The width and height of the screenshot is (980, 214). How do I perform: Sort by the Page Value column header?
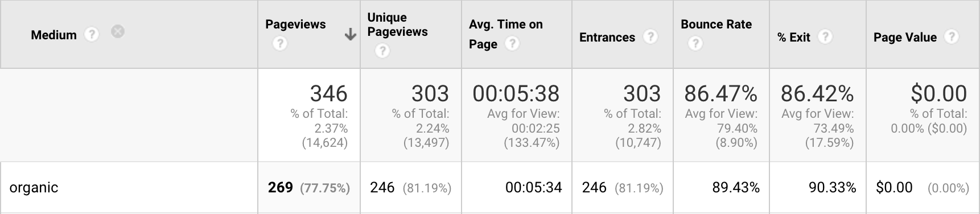click(x=905, y=38)
